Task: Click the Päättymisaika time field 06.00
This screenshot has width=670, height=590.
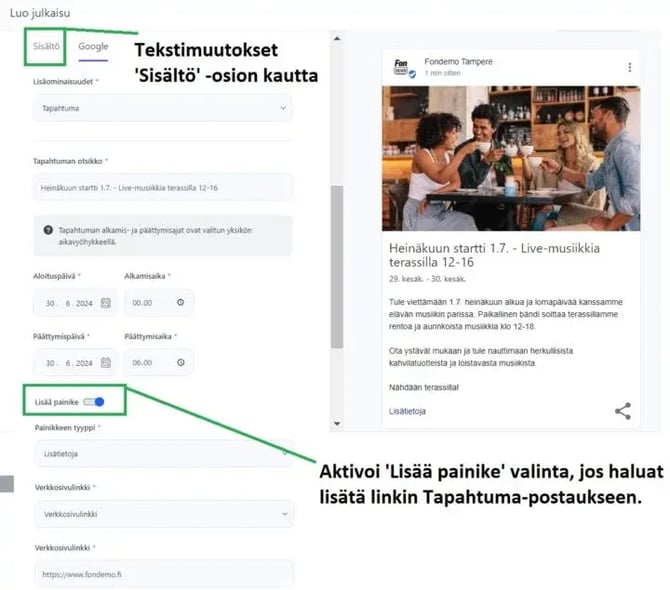Action: point(159,363)
